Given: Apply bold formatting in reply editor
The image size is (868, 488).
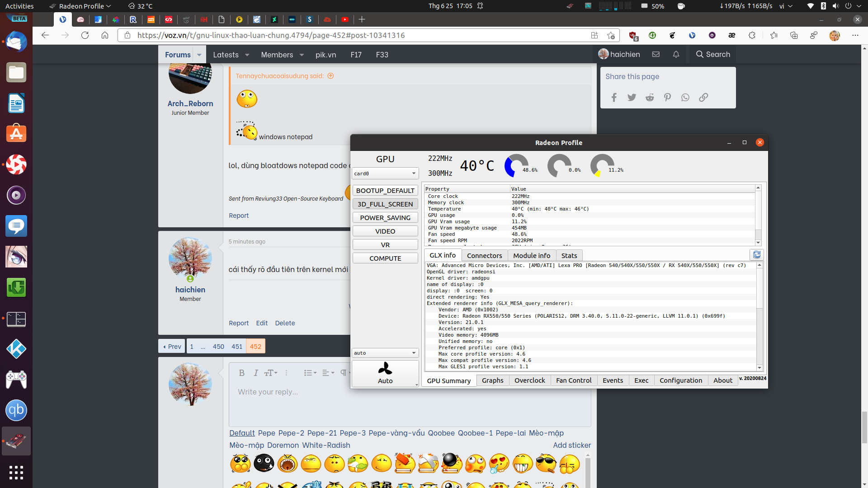Looking at the screenshot, I should click(x=241, y=373).
